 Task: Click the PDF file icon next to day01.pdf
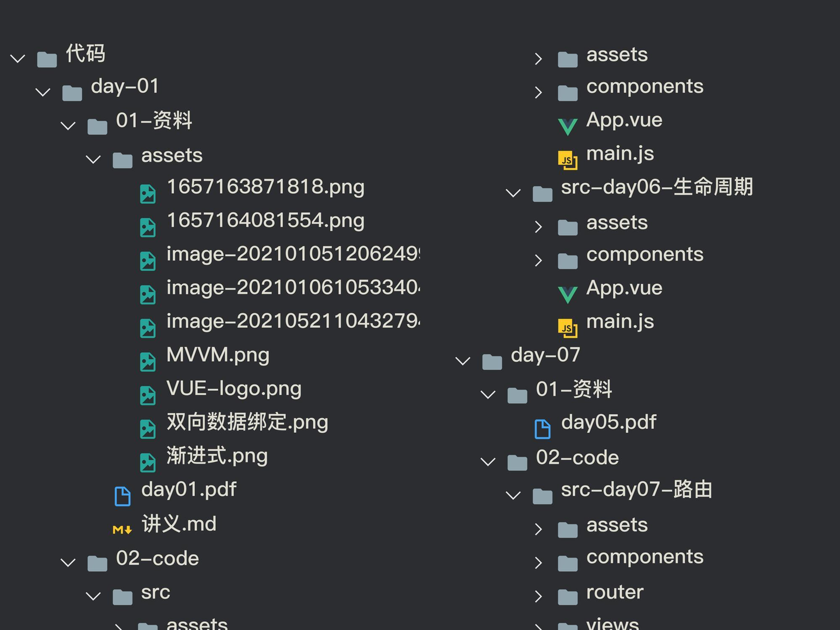tap(123, 495)
